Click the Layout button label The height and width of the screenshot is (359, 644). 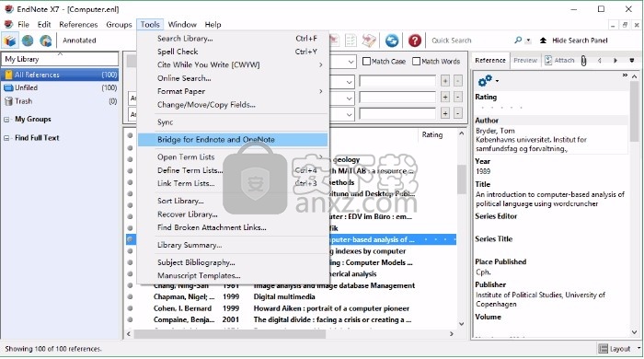point(620,349)
